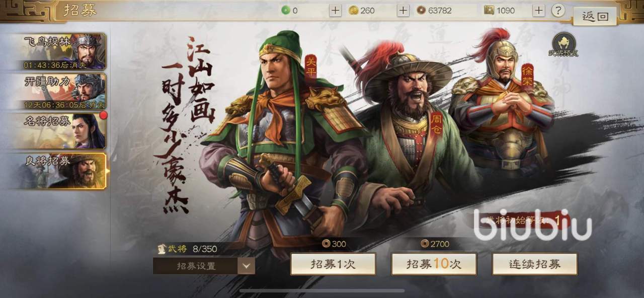Go back with the 返回 button
The width and height of the screenshot is (644, 298).
click(x=595, y=16)
